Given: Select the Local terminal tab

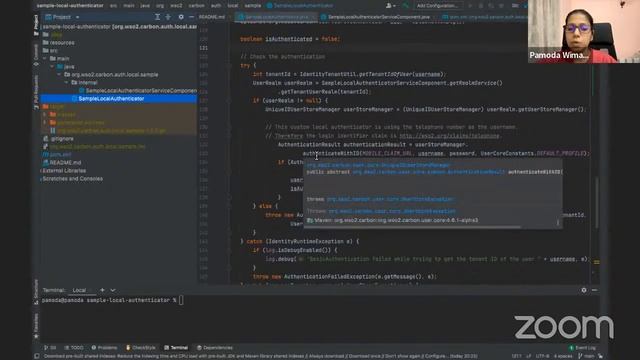Looking at the screenshot, I should coord(79,290).
